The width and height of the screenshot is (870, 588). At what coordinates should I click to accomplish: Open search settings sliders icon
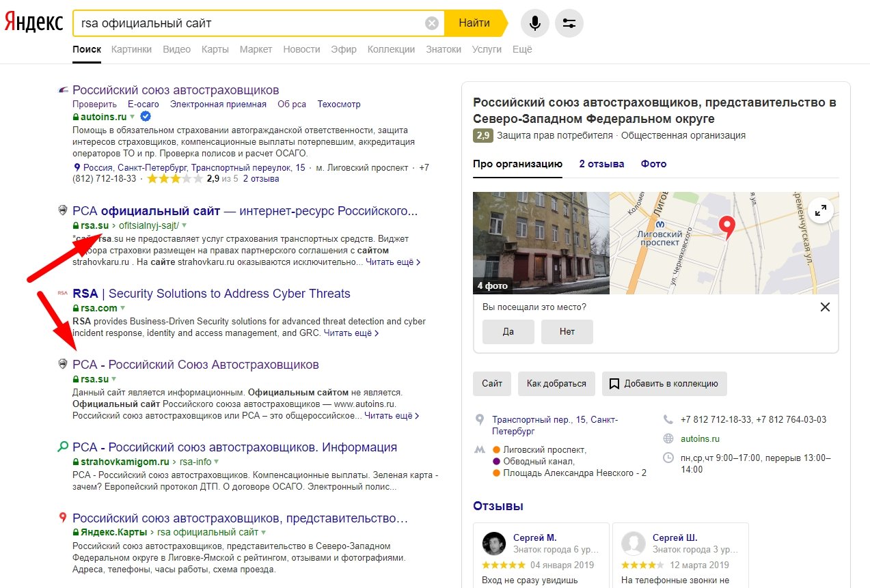(569, 23)
